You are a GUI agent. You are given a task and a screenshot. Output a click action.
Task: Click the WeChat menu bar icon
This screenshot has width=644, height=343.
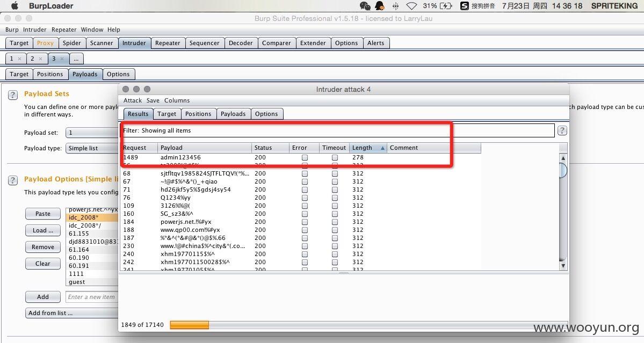pyautogui.click(x=365, y=6)
